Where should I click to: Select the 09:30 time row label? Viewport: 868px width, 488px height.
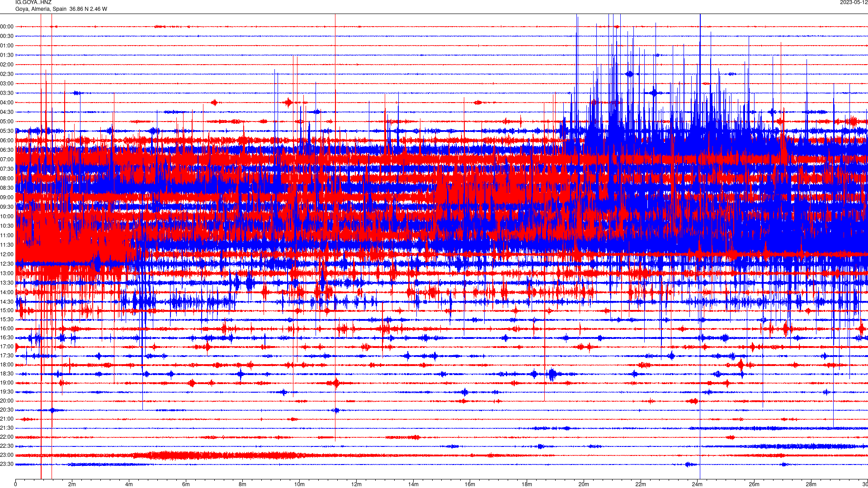(7, 207)
